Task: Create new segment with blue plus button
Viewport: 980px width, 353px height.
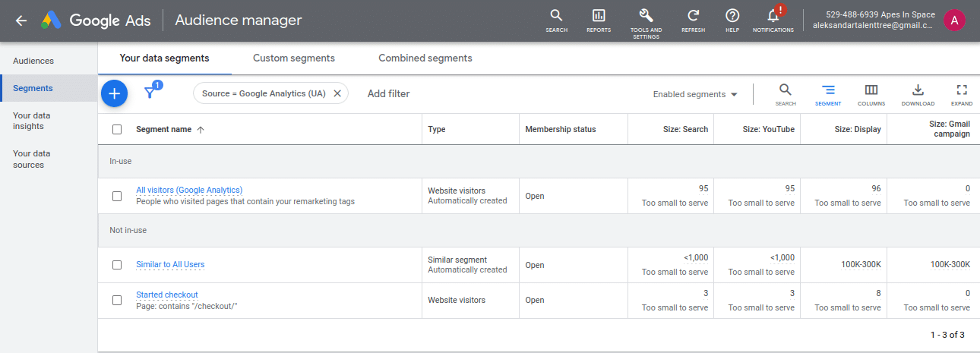Action: click(x=114, y=93)
